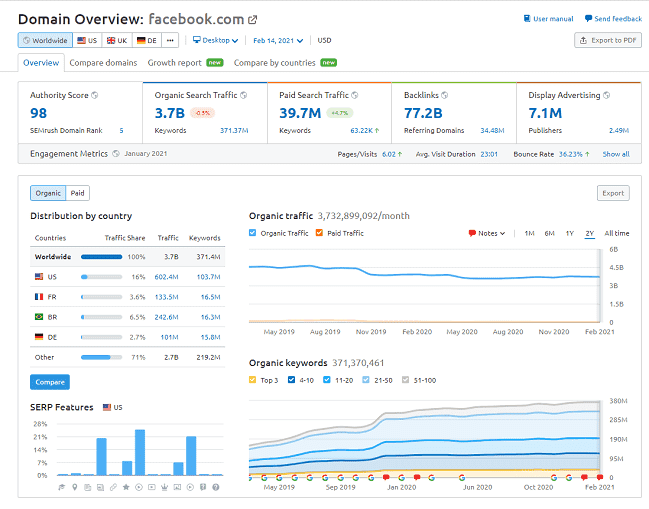Screen dimensions: 649x509
Task: Open the Desktop device dropdown
Action: (x=215, y=40)
